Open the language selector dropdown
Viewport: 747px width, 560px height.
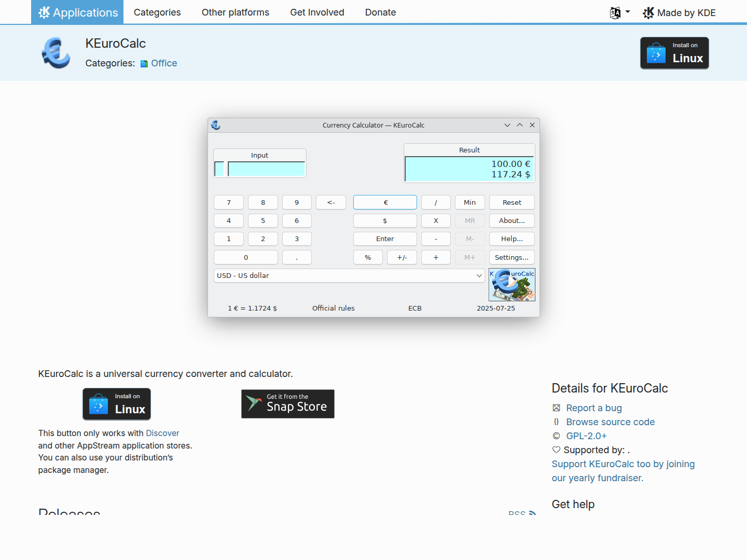pos(620,12)
